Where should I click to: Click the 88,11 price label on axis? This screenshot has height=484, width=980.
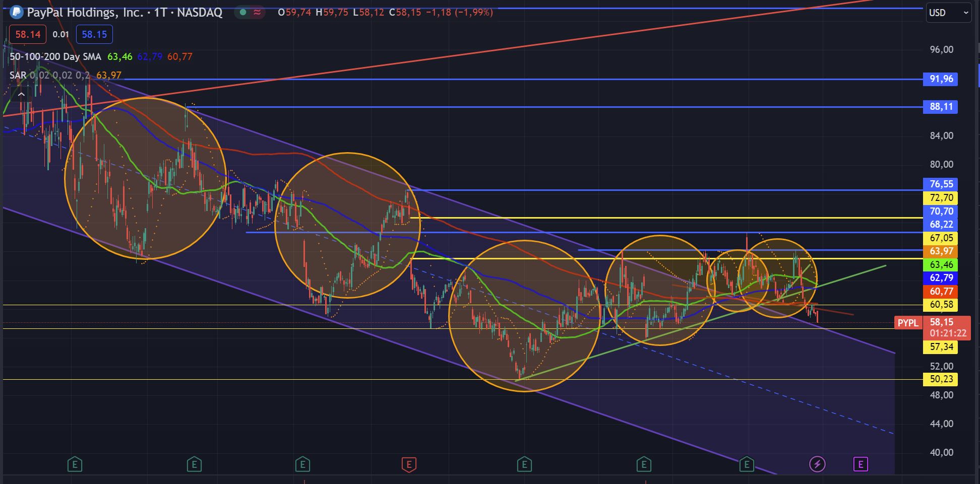tap(940, 107)
